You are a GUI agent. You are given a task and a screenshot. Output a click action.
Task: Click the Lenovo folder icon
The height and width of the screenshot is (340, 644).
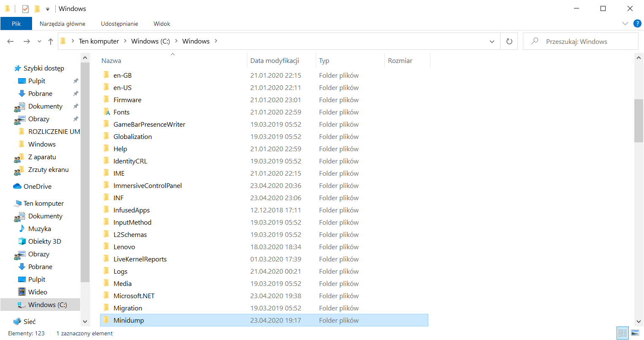click(x=106, y=247)
